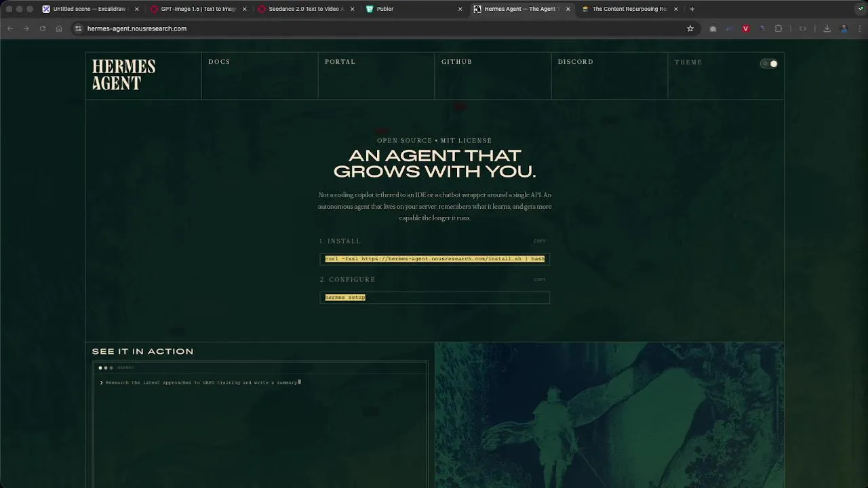Open site information icon in address bar
This screenshot has height=488, width=868.
click(78, 28)
